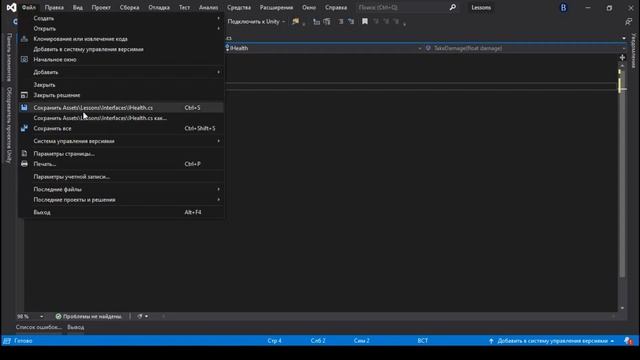Expand the Добавить submenu
This screenshot has width=640, height=360.
(x=120, y=72)
